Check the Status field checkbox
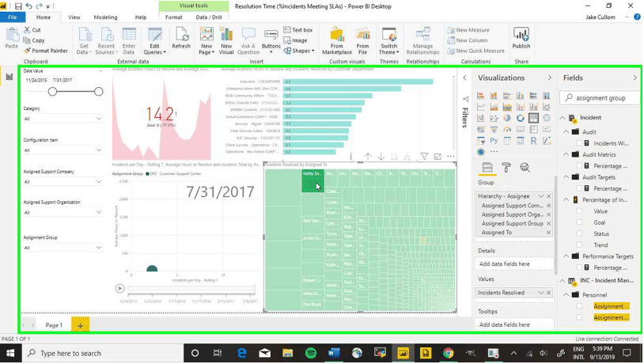The height and width of the screenshot is (364, 644). pyautogui.click(x=579, y=233)
